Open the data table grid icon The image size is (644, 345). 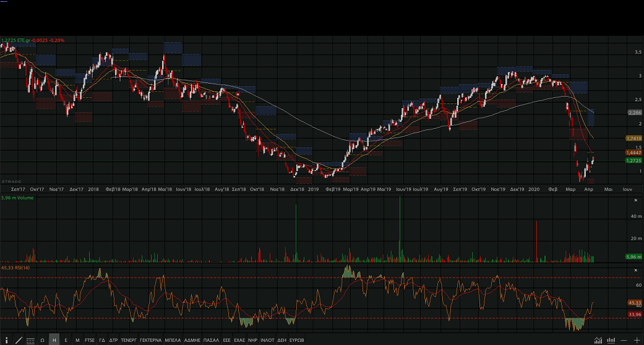click(x=30, y=340)
